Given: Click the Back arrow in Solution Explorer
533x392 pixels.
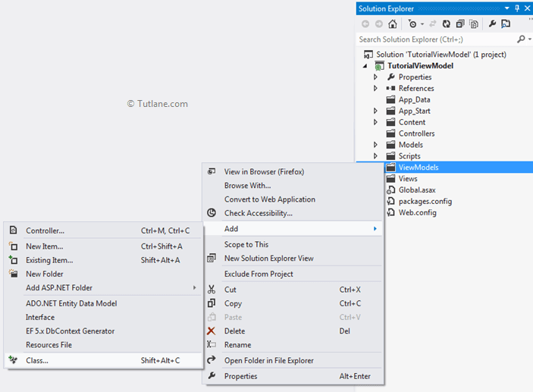Looking at the screenshot, I should 365,24.
